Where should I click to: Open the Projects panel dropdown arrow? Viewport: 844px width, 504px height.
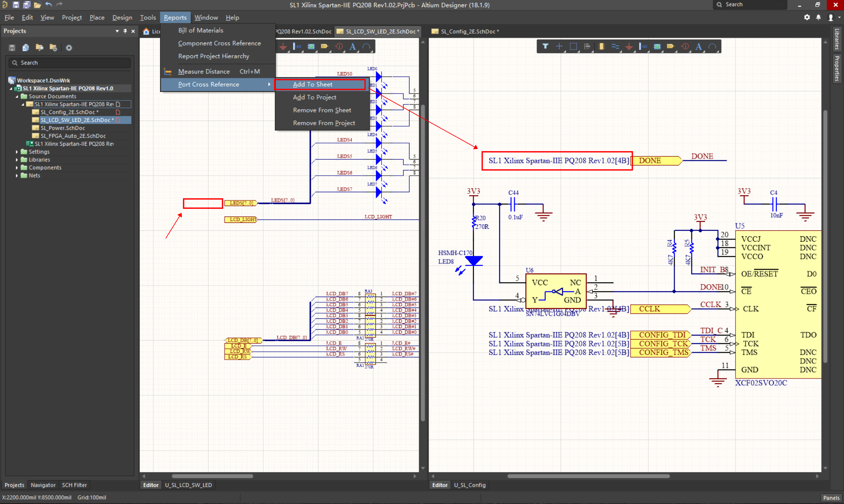117,31
